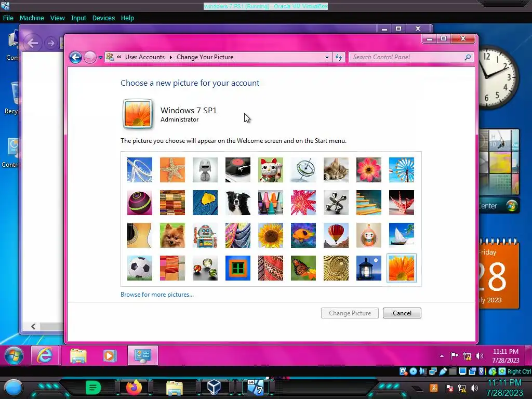Screen dimensions: 532x399
Task: Click the Change Picture button
Action: [350, 313]
